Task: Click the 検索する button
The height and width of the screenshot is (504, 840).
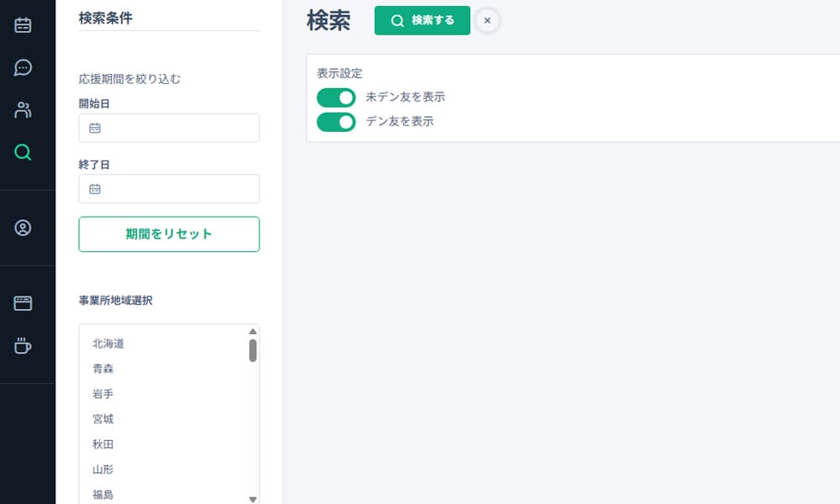Action: (x=423, y=20)
